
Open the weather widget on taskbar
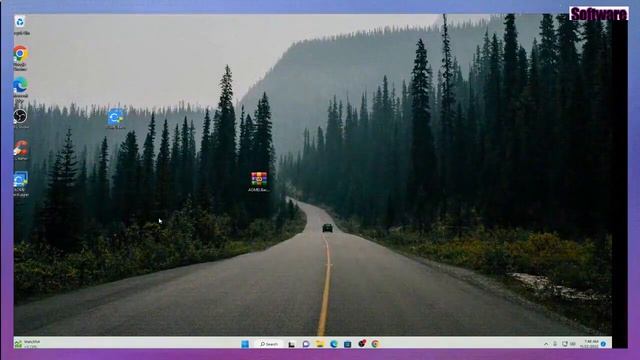(27, 344)
